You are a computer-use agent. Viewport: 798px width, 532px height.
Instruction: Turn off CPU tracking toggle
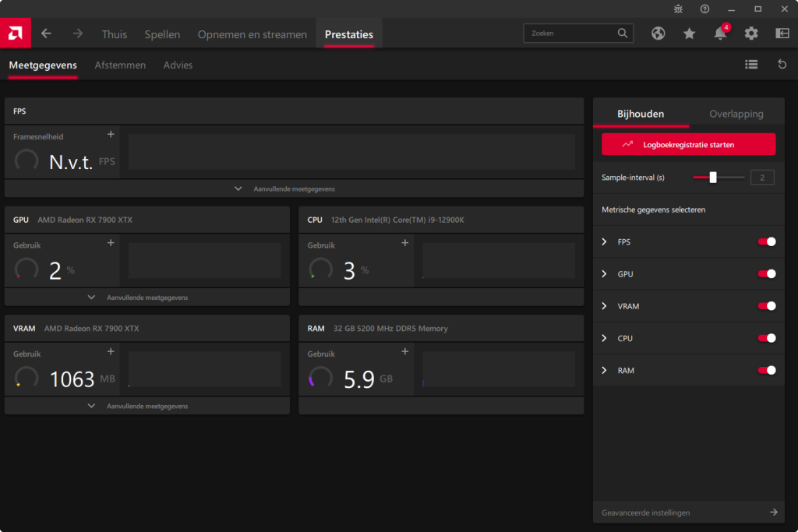[767, 338]
